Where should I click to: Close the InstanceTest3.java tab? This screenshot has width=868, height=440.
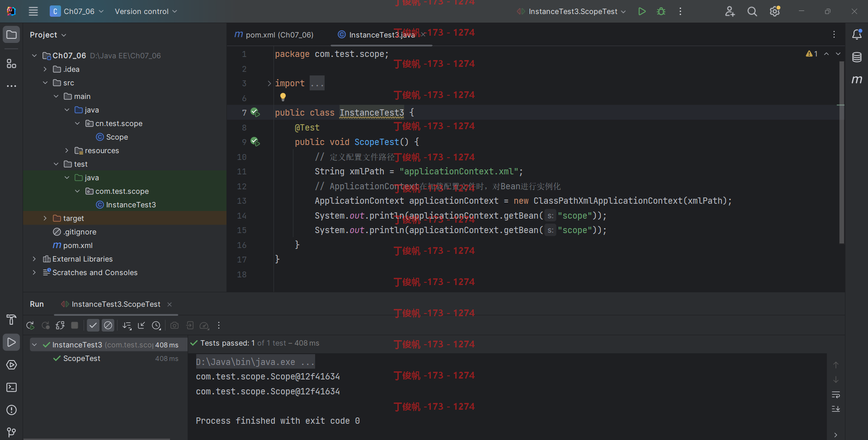(423, 35)
